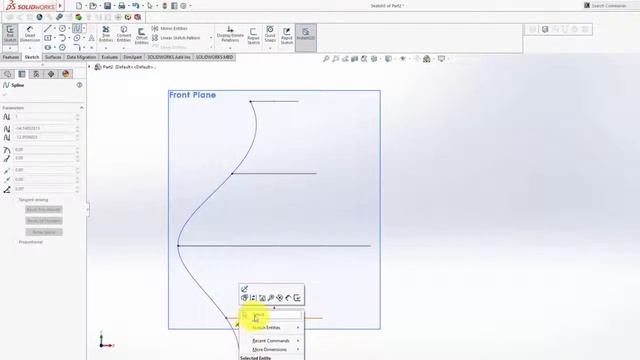Click the Offset Entities icon

coord(141,36)
